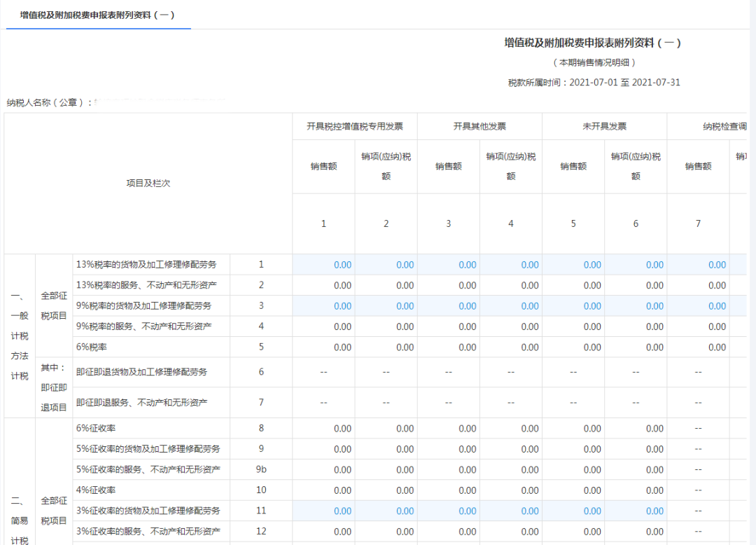
Task: Click the row label 6%税率
Action: 92,347
